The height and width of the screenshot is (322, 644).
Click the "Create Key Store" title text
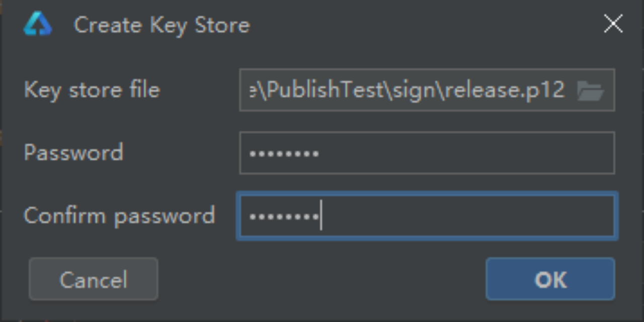coord(162,25)
